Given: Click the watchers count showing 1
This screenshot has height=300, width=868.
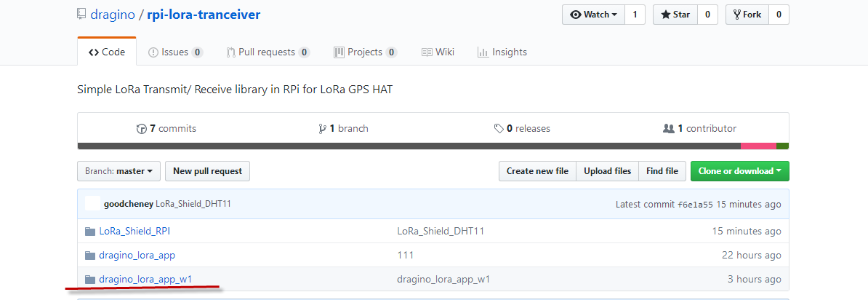Looking at the screenshot, I should [635, 15].
